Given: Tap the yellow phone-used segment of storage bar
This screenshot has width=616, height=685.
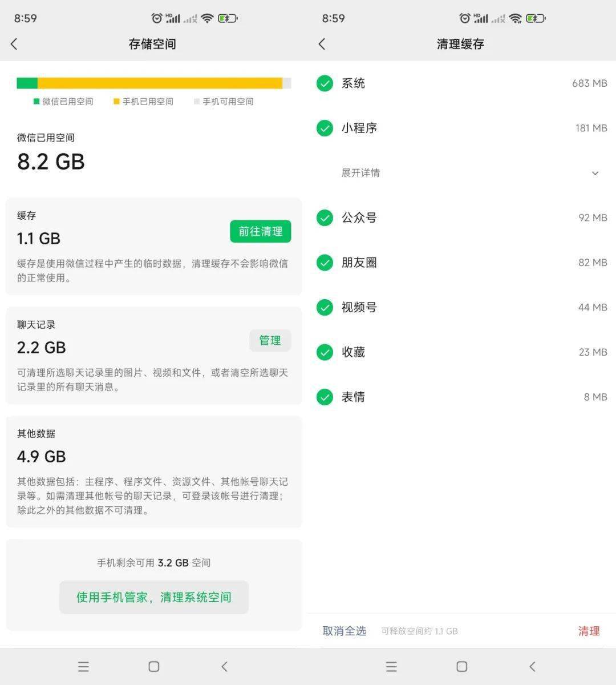Looking at the screenshot, I should point(160,83).
